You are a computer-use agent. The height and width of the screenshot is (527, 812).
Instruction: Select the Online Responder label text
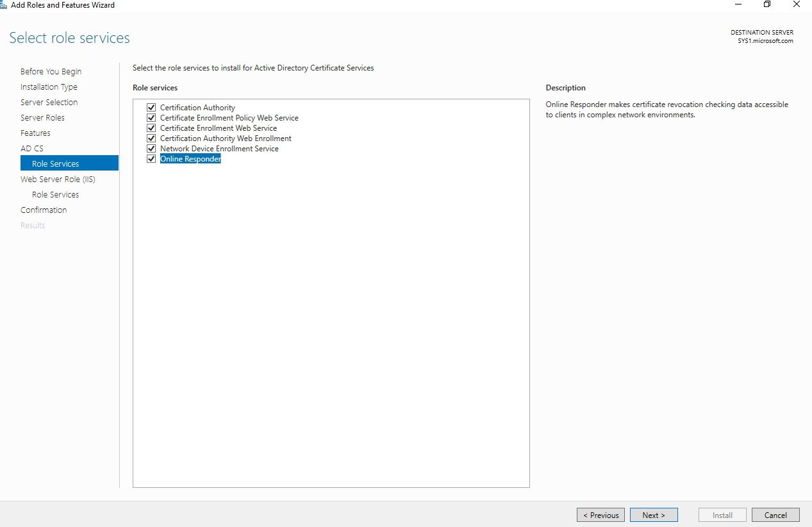coord(190,159)
